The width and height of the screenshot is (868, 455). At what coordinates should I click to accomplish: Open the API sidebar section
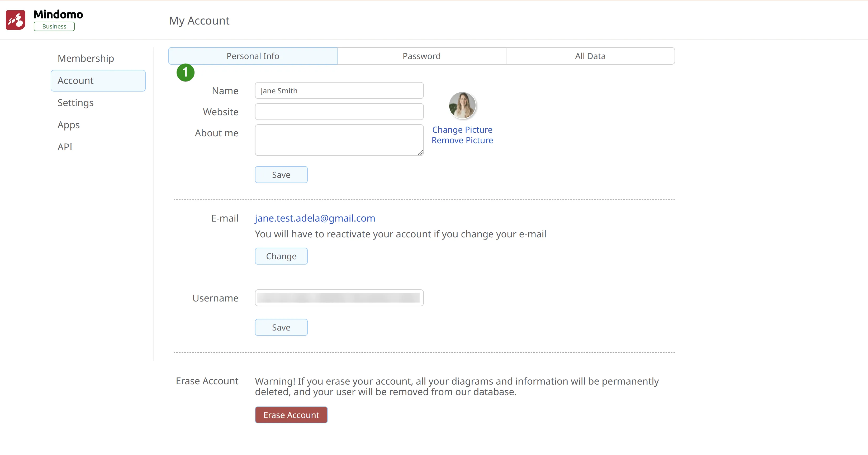click(65, 147)
